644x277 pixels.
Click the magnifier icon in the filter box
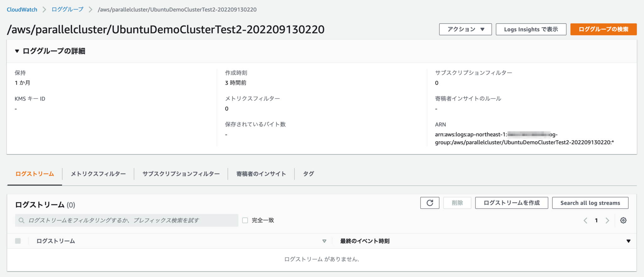21,220
